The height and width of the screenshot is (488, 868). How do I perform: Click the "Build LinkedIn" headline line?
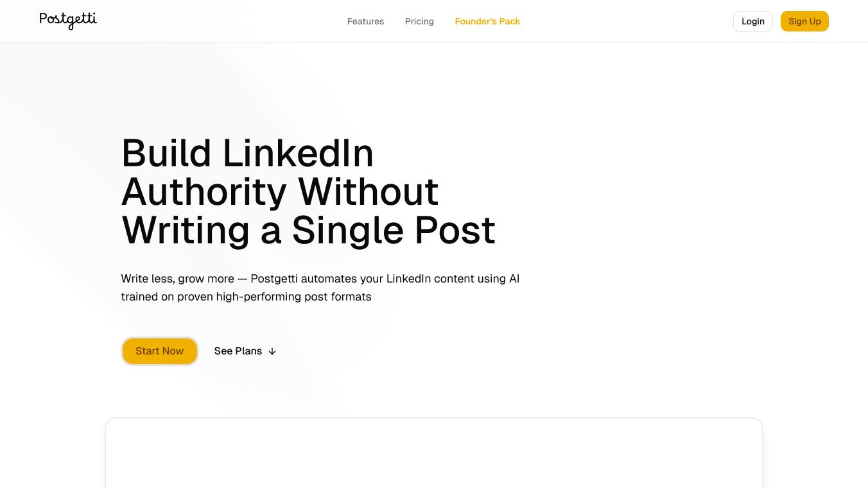click(x=247, y=153)
